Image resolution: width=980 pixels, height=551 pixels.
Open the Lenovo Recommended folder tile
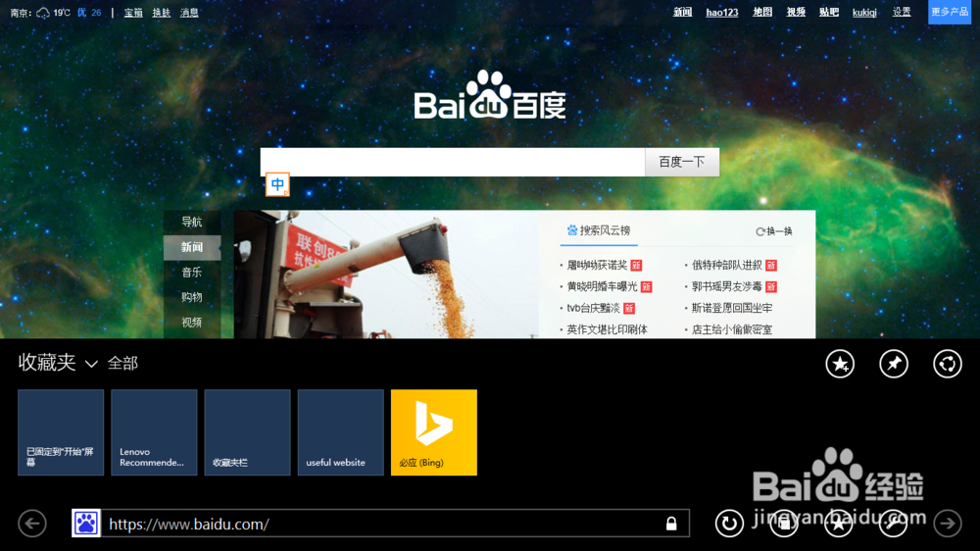pyautogui.click(x=154, y=432)
